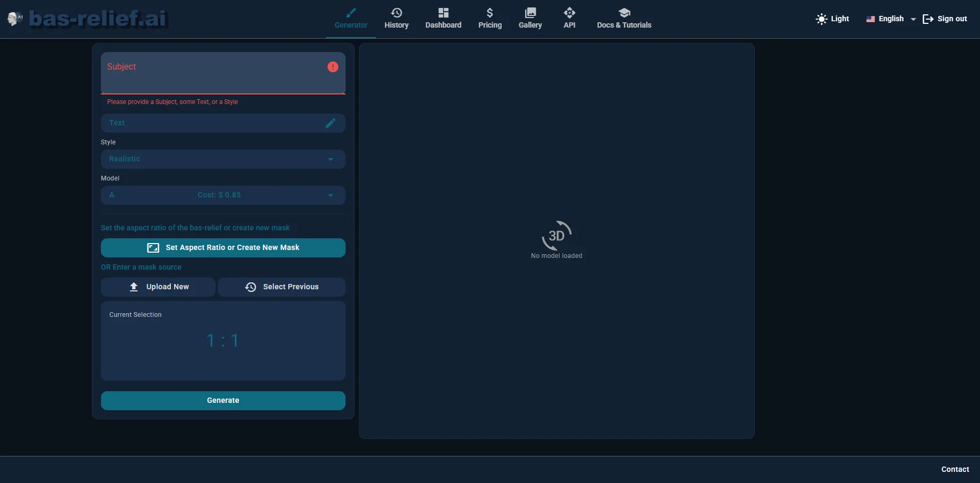Open the Gallery image icon
This screenshot has height=483, width=980.
[530, 13]
